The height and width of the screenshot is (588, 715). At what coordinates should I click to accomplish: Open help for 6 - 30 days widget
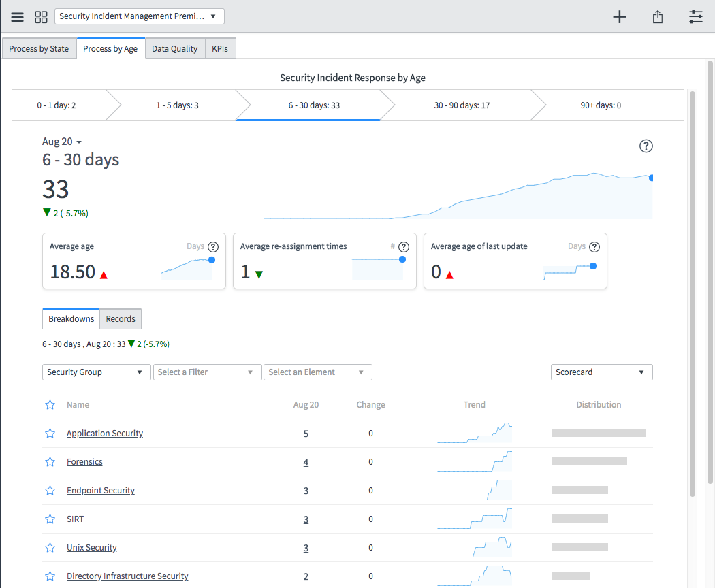point(646,146)
